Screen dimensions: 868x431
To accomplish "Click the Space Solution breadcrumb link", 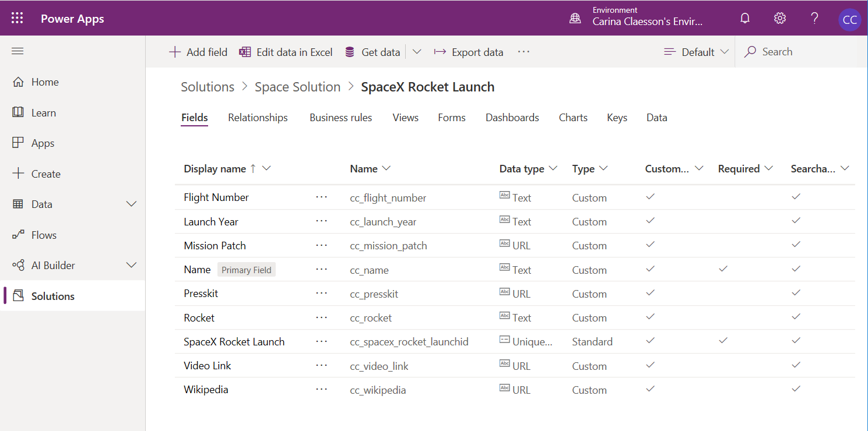I will point(297,87).
